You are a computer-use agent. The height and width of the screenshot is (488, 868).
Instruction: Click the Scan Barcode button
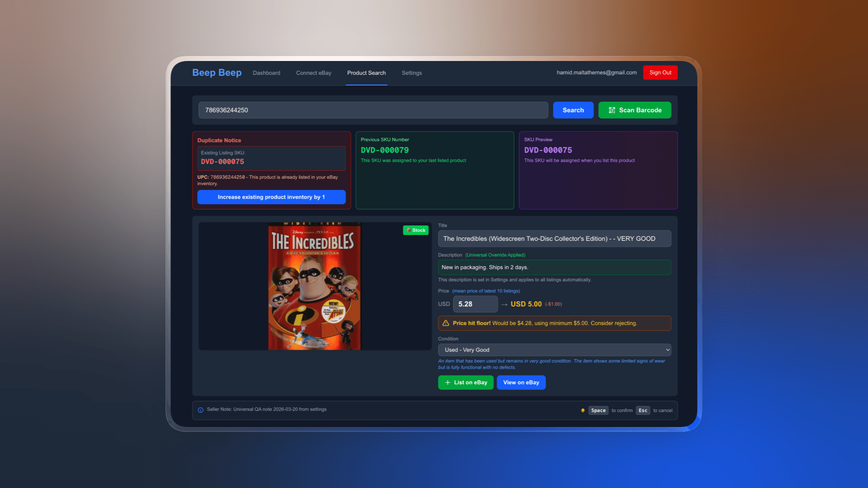pos(635,110)
